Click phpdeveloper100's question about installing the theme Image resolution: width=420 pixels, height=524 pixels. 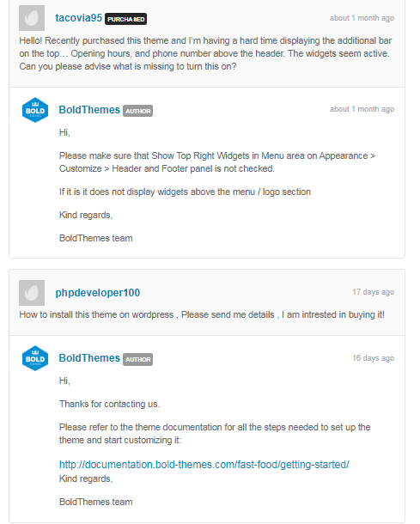point(202,314)
